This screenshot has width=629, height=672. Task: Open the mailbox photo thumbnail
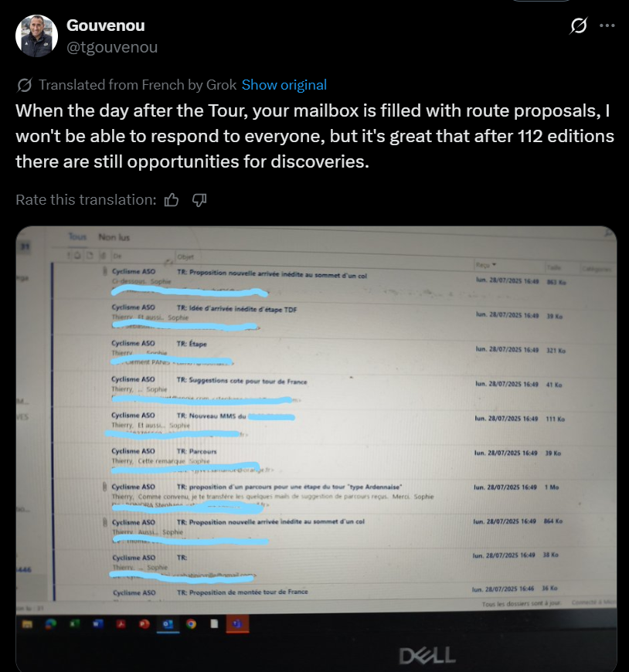(316, 448)
